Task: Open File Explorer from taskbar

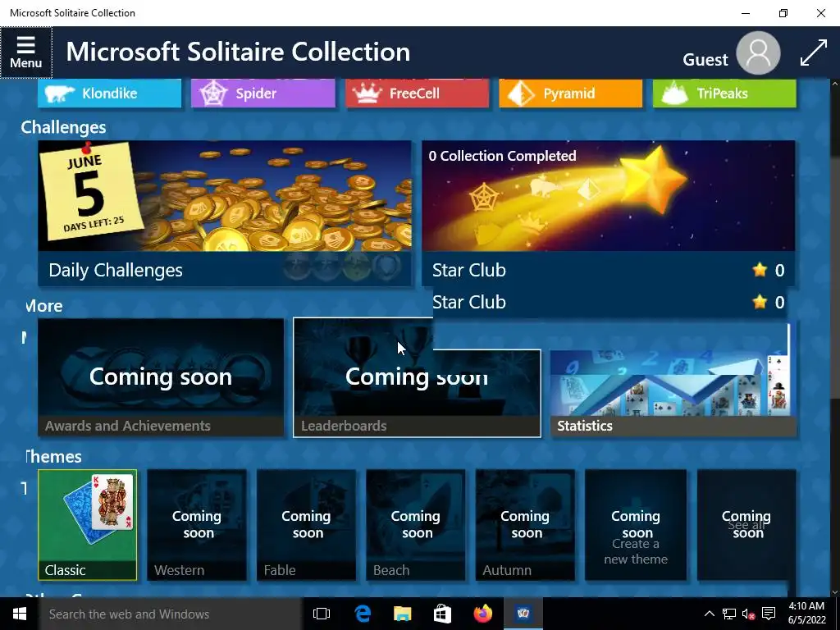Action: click(402, 614)
